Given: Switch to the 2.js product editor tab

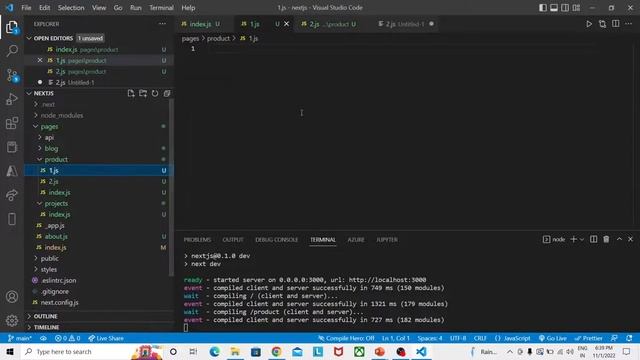Looking at the screenshot, I should pos(329,24).
